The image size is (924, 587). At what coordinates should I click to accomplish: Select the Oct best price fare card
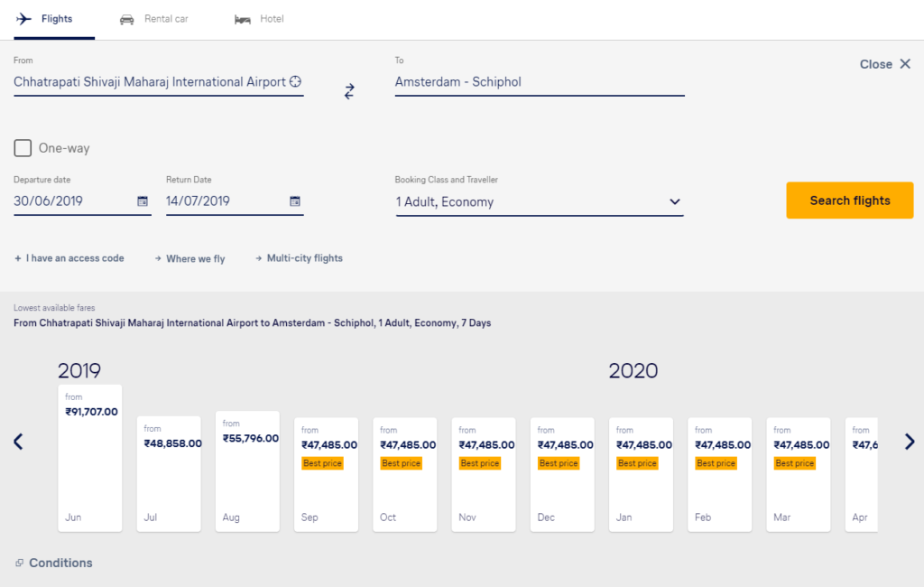pos(405,475)
